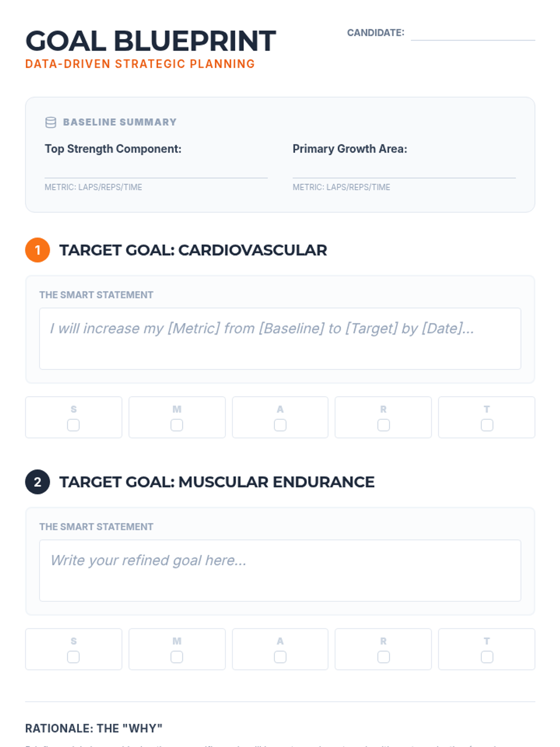The height and width of the screenshot is (747, 560).
Task: Enable the T checkbox under Cardiovascular goal
Action: [487, 425]
